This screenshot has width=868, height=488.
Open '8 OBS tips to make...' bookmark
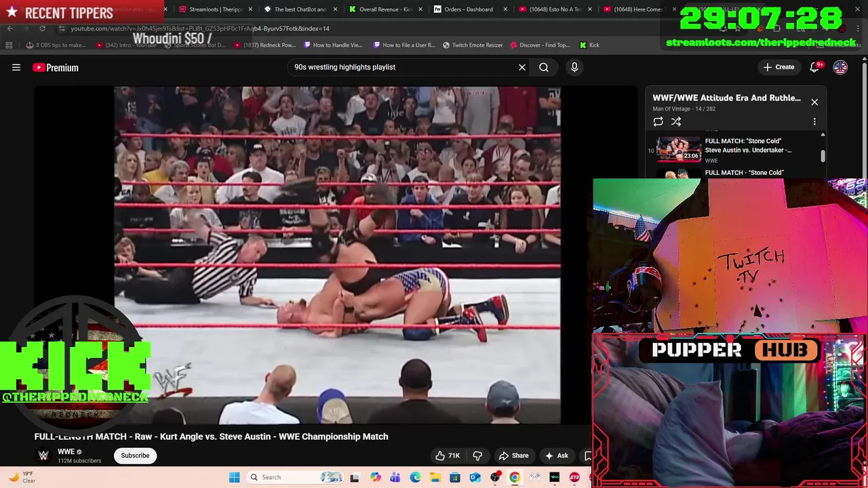click(56, 45)
